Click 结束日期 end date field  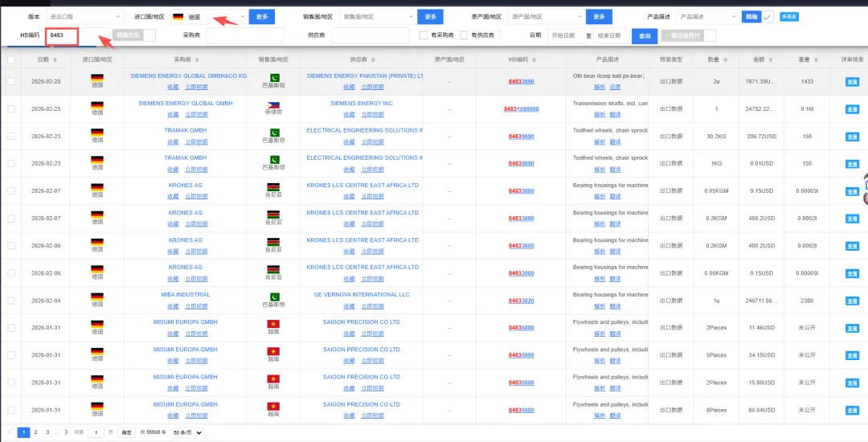[611, 36]
